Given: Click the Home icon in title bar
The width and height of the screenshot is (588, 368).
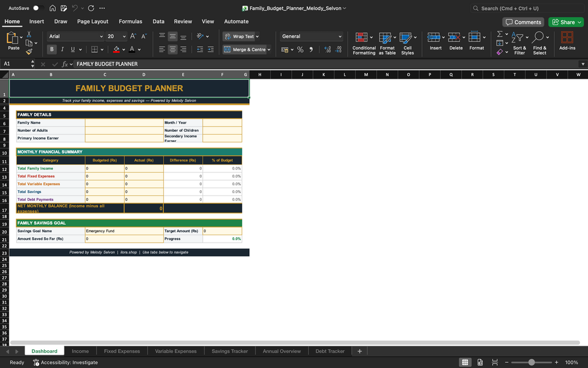Looking at the screenshot, I should (x=52, y=8).
